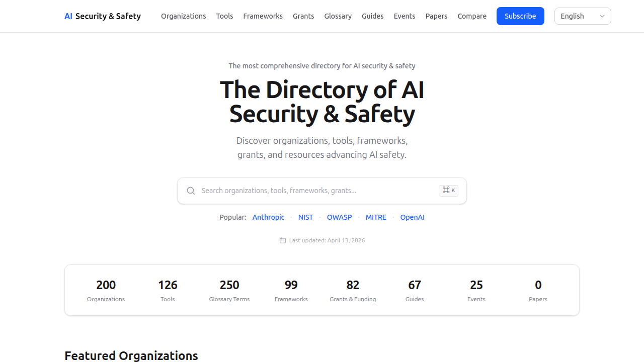Image resolution: width=644 pixels, height=362 pixels.
Task: Click the 'Discover organizations, tools, frameworks' description
Action: click(322, 147)
